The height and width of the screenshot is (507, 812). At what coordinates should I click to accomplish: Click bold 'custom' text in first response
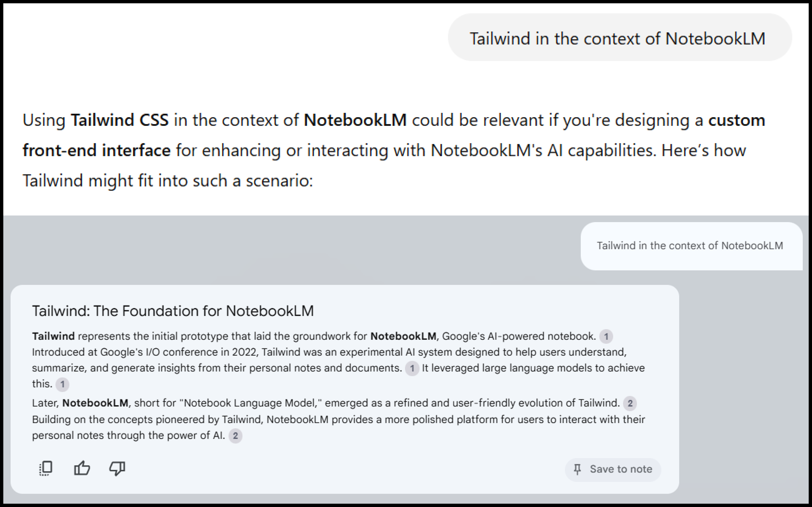[737, 120]
